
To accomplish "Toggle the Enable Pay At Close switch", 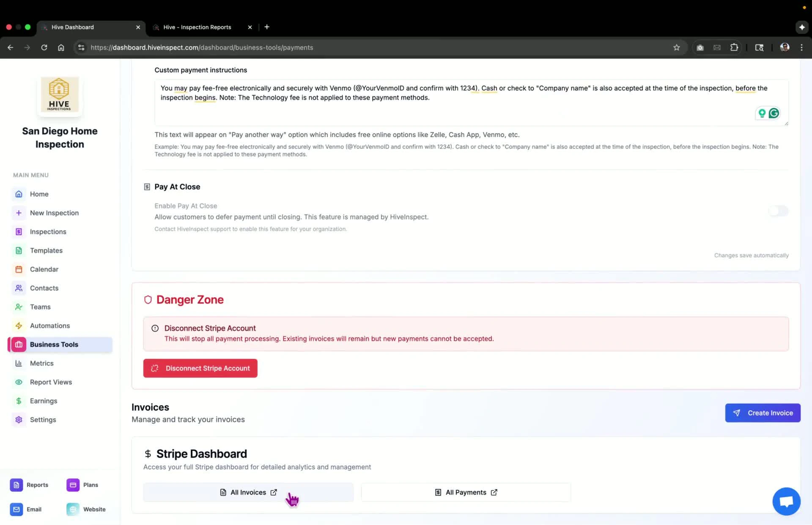I will 778,211.
